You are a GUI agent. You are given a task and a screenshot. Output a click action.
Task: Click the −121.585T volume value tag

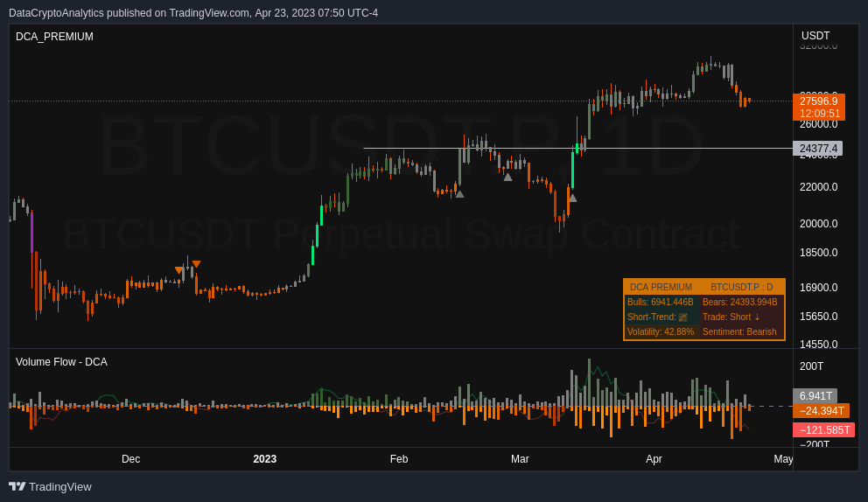(823, 430)
